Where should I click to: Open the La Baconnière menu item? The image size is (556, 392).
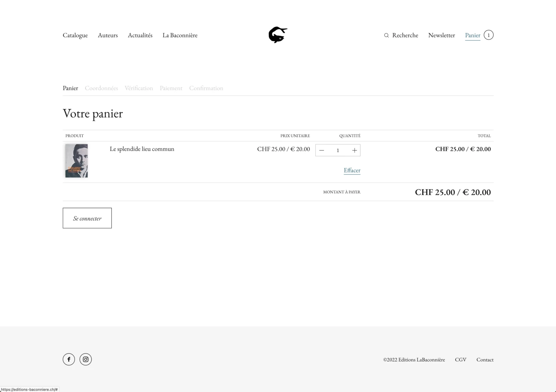point(180,35)
